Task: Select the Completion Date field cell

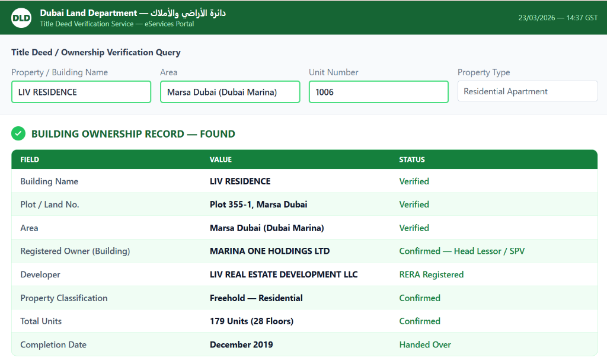Action: pyautogui.click(x=53, y=344)
